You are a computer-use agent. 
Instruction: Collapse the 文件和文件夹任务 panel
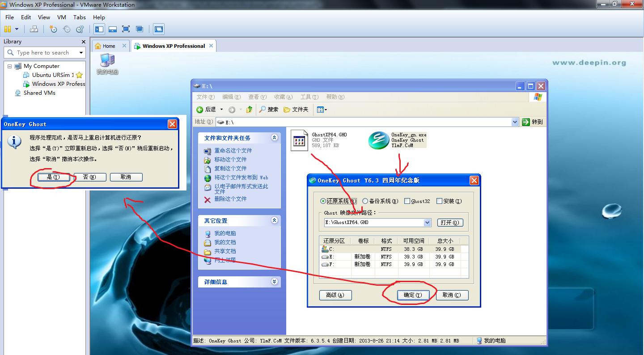pos(275,138)
